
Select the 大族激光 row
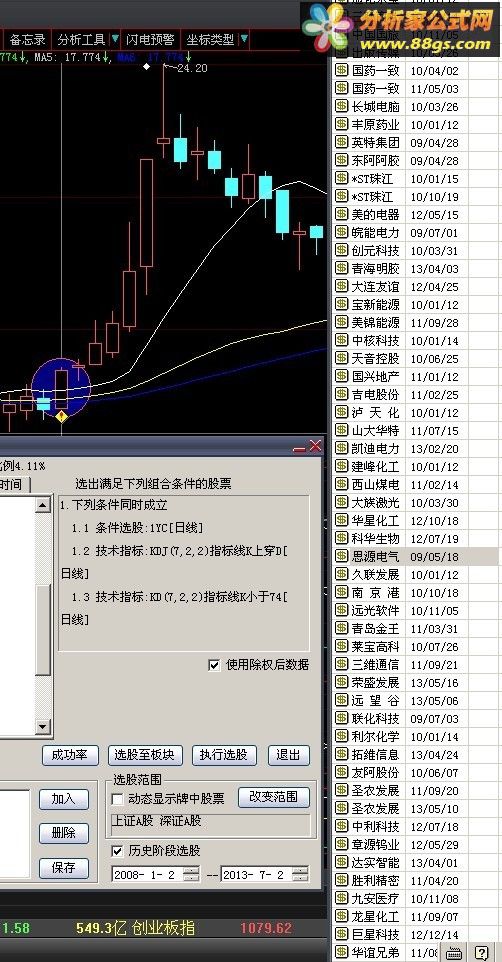417,502
